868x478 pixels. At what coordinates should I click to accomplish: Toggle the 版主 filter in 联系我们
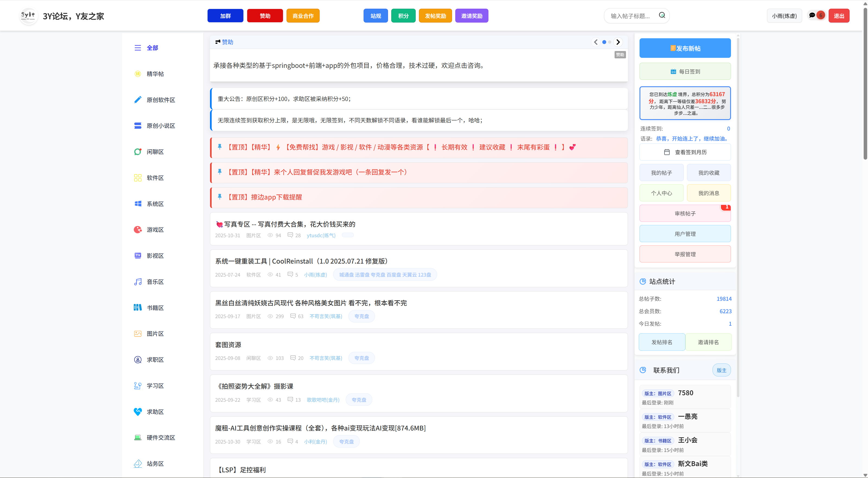[x=721, y=370]
